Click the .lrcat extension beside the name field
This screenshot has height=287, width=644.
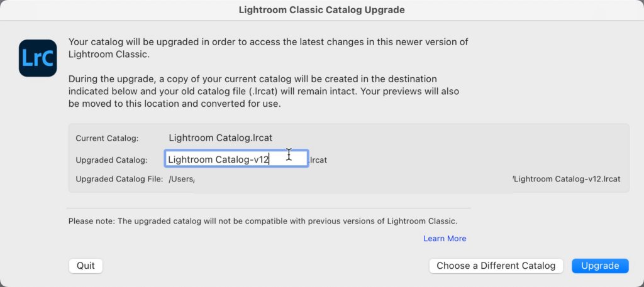point(318,160)
